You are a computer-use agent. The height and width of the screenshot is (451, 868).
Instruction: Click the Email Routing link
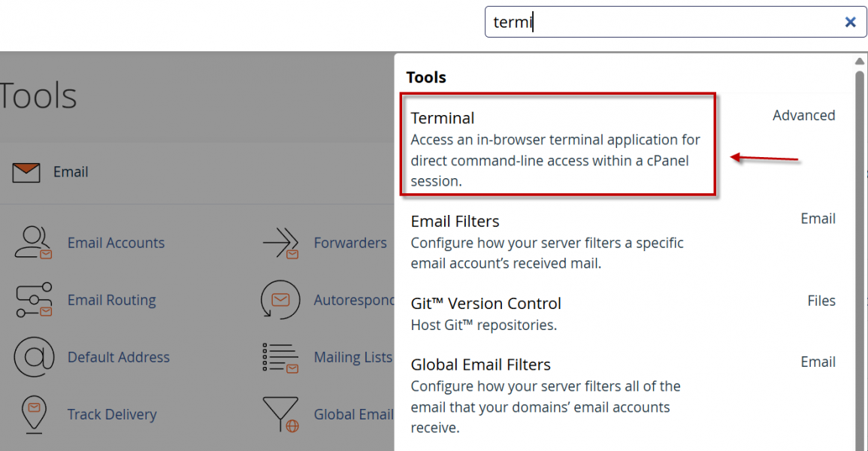(111, 300)
